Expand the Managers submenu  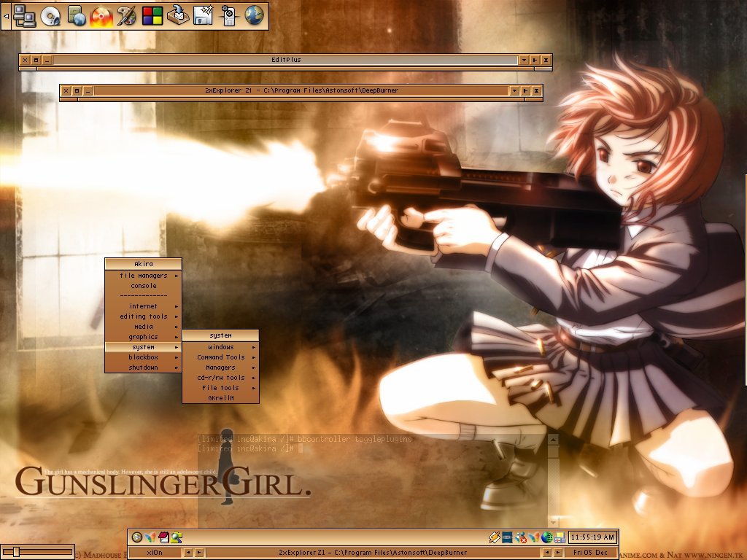tap(221, 367)
